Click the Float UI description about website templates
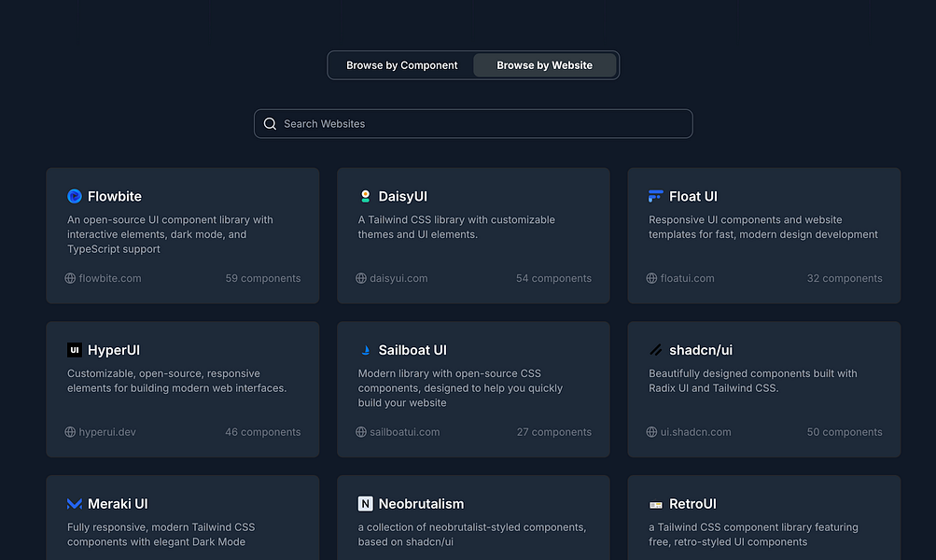 point(762,227)
